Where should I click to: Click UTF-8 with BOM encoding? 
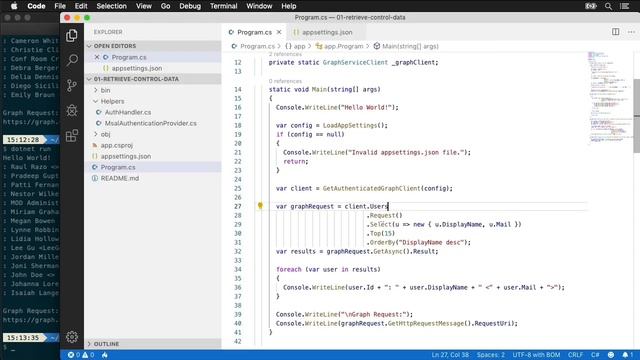pos(536,355)
